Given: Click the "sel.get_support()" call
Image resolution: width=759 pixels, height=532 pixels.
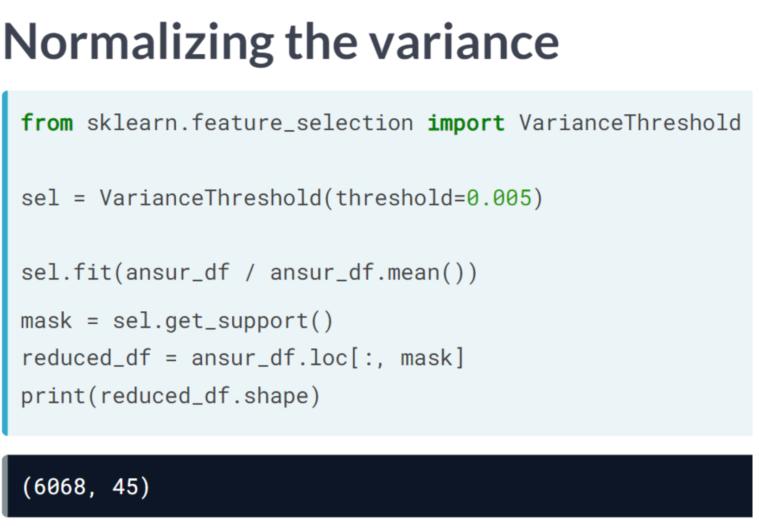Looking at the screenshot, I should point(223,321).
